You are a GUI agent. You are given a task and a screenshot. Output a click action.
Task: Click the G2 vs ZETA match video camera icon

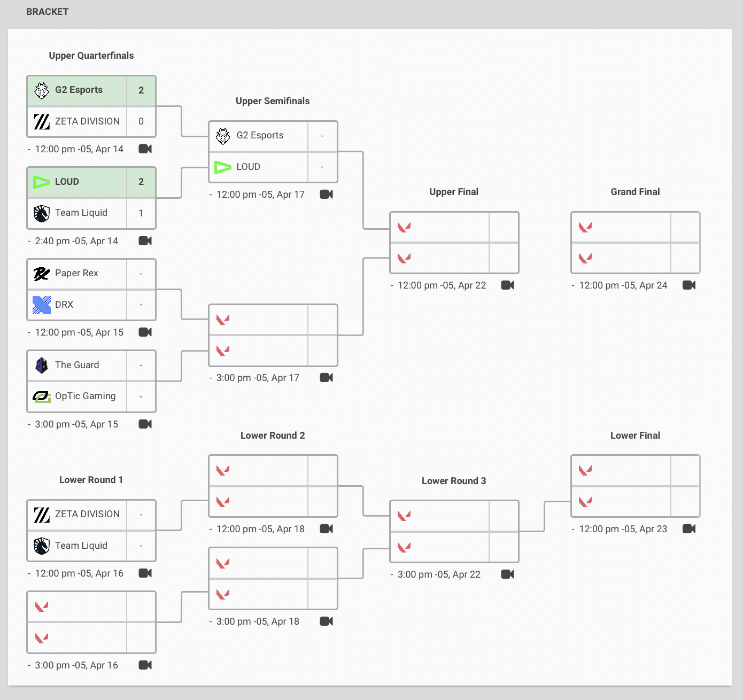[145, 149]
